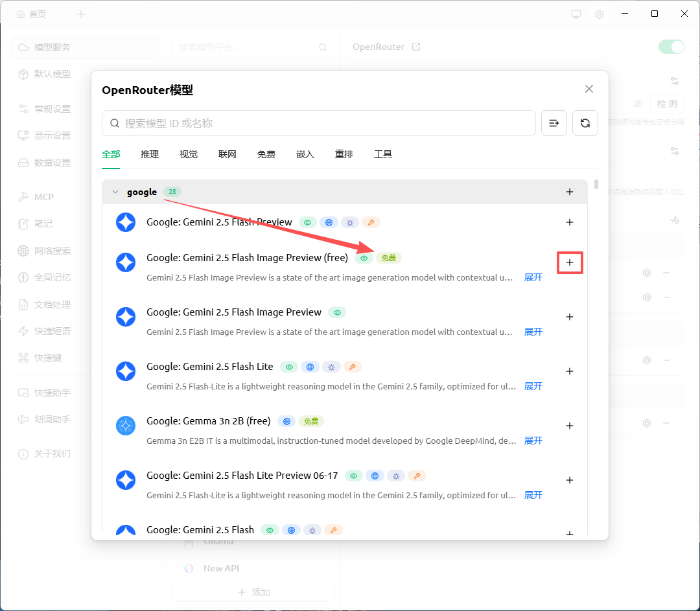Image resolution: width=700 pixels, height=611 pixels.
Task: Open 模型服务 in the sidebar
Action: coord(84,47)
